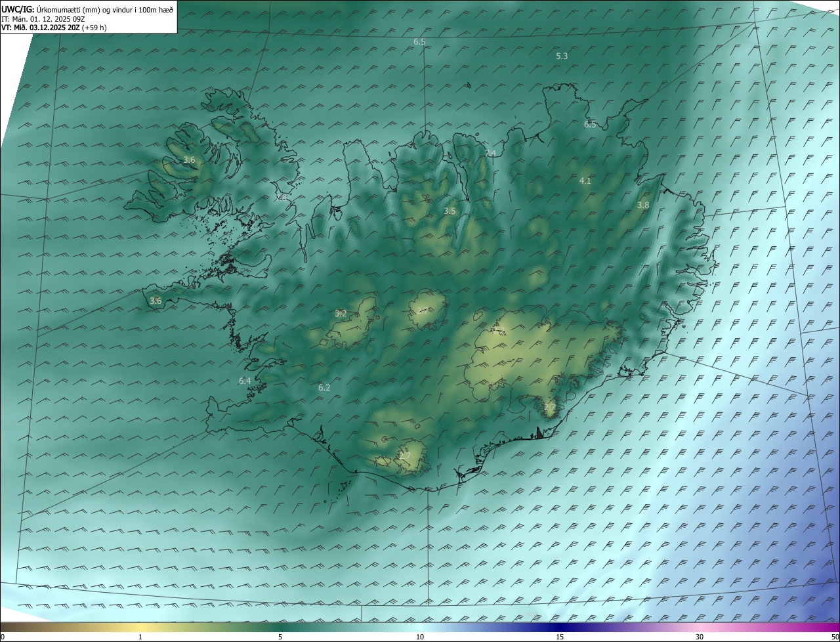Click the 3.5 value in the northern highlands
Image resolution: width=840 pixels, height=642 pixels.
tap(450, 211)
